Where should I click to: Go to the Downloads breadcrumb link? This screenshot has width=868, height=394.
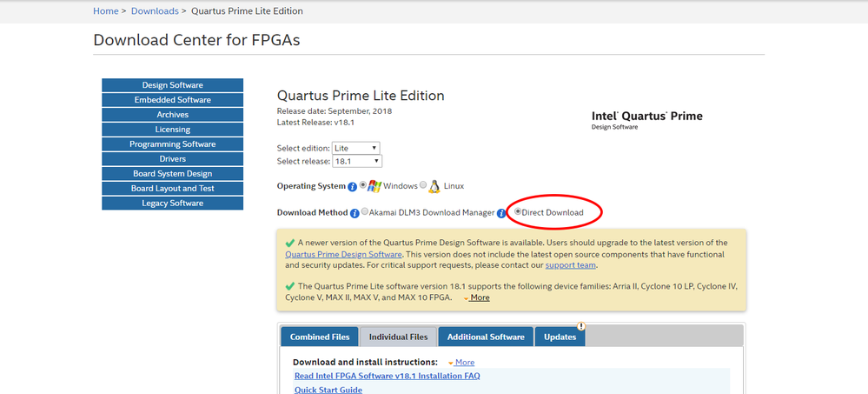(155, 11)
